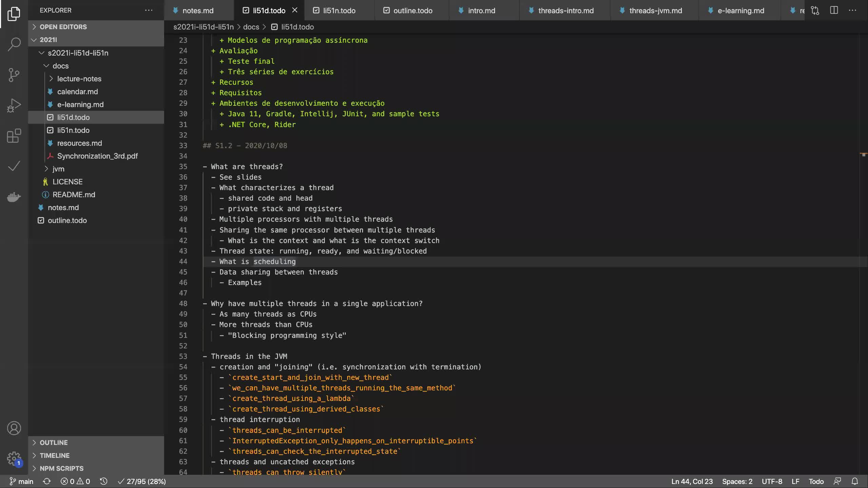Viewport: 868px width, 488px height.
Task: Click the docs breadcrumb segment
Action: click(x=251, y=27)
